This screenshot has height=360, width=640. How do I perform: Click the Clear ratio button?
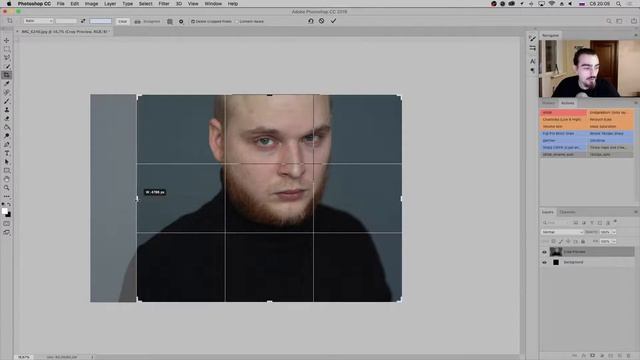pos(122,21)
